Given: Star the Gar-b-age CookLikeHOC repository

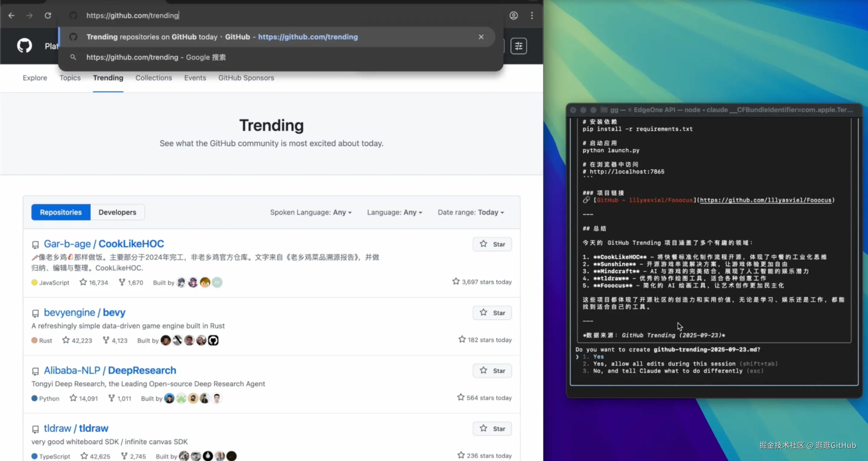Looking at the screenshot, I should [x=492, y=244].
